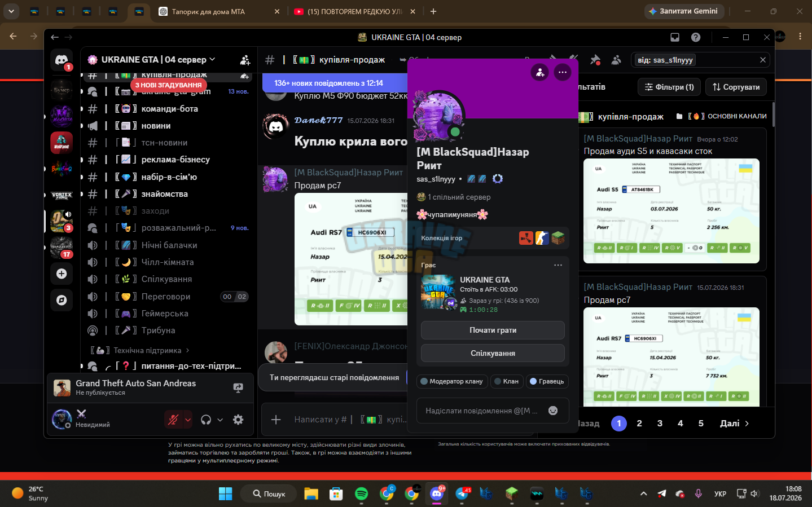Open the Сортувати sort dropdown
Image resolution: width=812 pixels, height=507 pixels.
coord(736,87)
